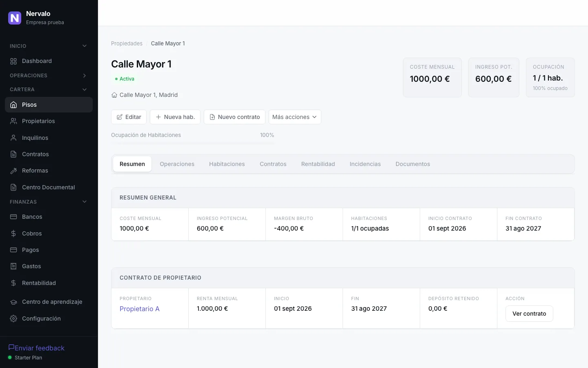This screenshot has width=588, height=368.
Task: Click the Ocupación de Habitaciones progress bar
Action: click(193, 143)
